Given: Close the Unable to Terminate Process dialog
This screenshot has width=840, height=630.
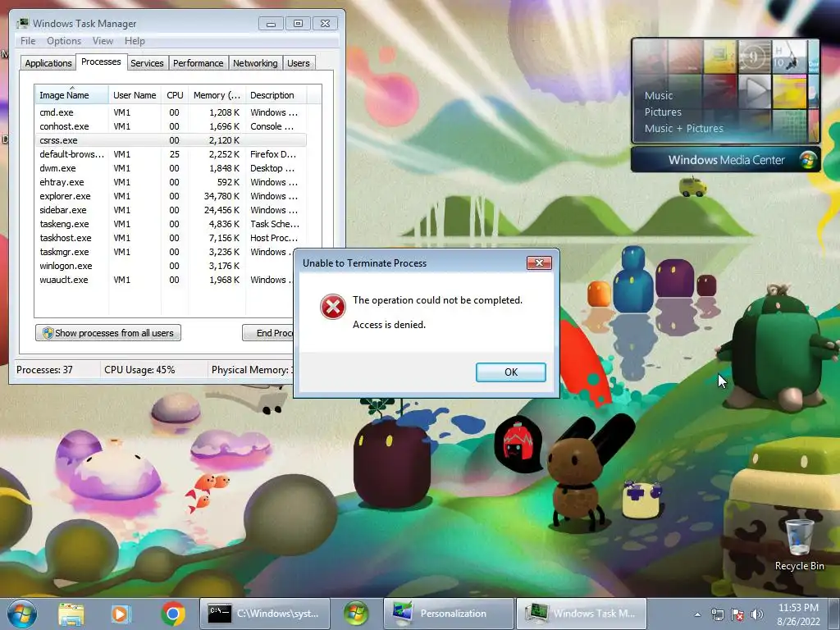Looking at the screenshot, I should point(539,262).
